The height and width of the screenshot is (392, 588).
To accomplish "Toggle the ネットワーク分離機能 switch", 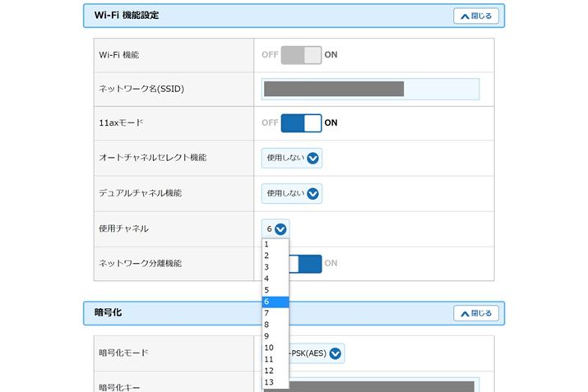I will pyautogui.click(x=306, y=264).
